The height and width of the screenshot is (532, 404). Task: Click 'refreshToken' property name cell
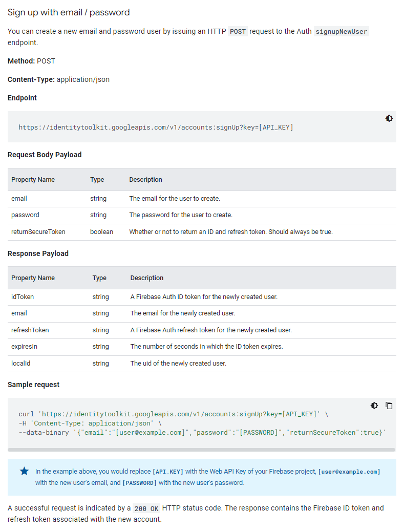pyautogui.click(x=30, y=330)
